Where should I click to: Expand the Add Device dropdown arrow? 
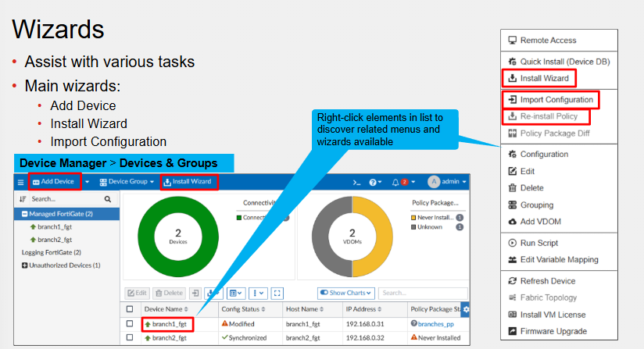pos(87,182)
